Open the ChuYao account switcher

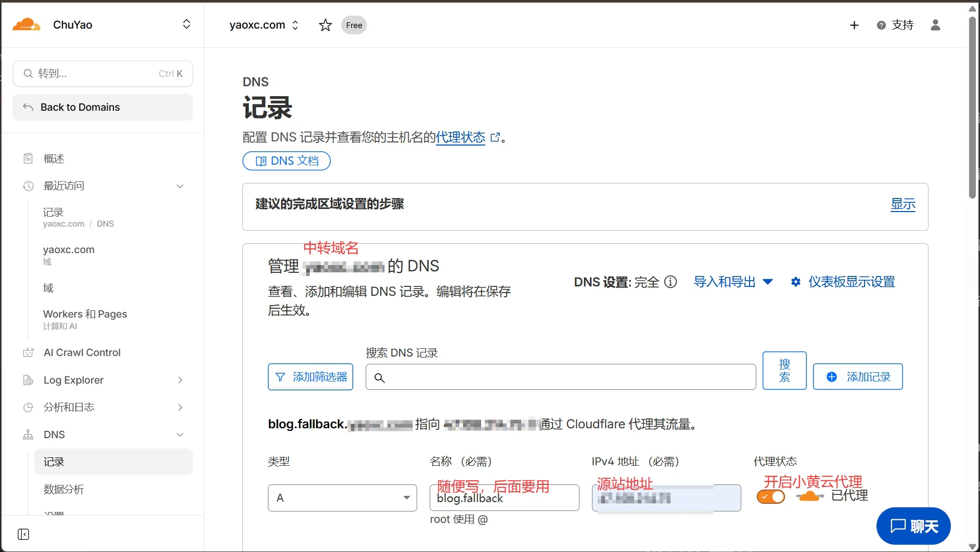(x=186, y=24)
